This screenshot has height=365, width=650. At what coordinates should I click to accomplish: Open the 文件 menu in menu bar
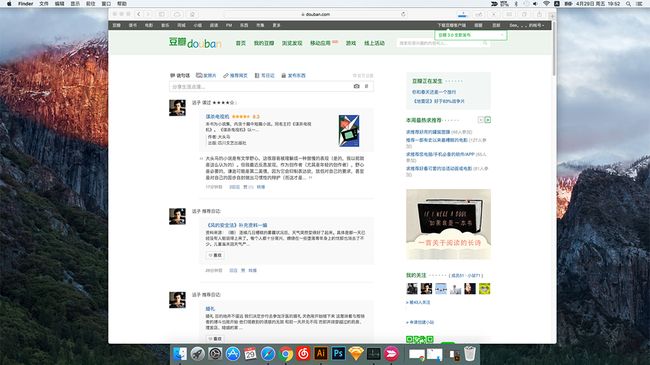(44, 3)
